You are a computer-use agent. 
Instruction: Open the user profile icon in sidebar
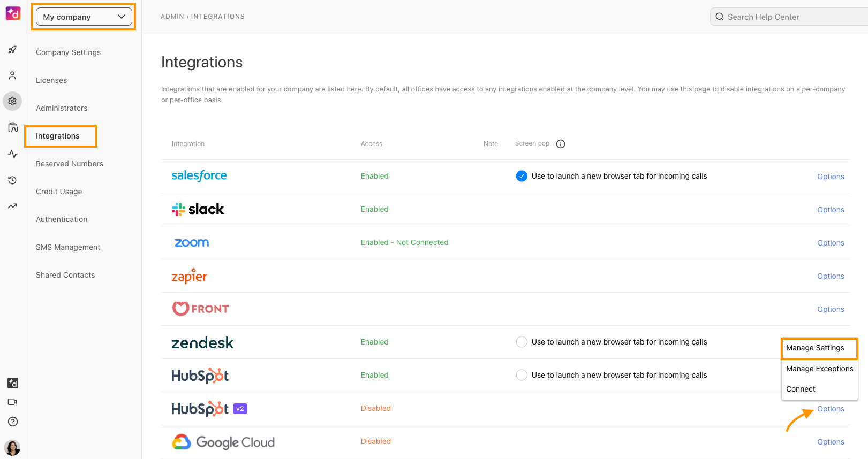click(x=12, y=75)
